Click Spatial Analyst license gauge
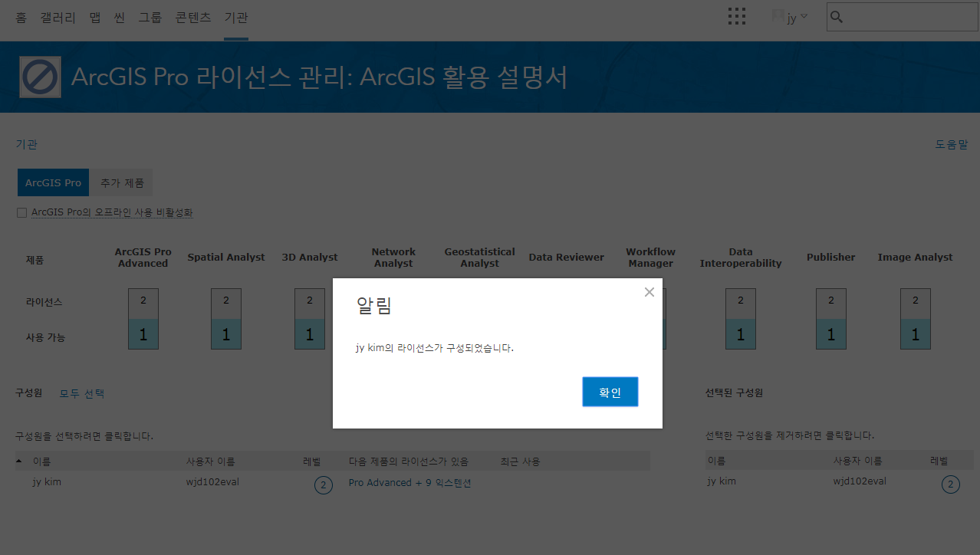The image size is (980, 555). 226,319
